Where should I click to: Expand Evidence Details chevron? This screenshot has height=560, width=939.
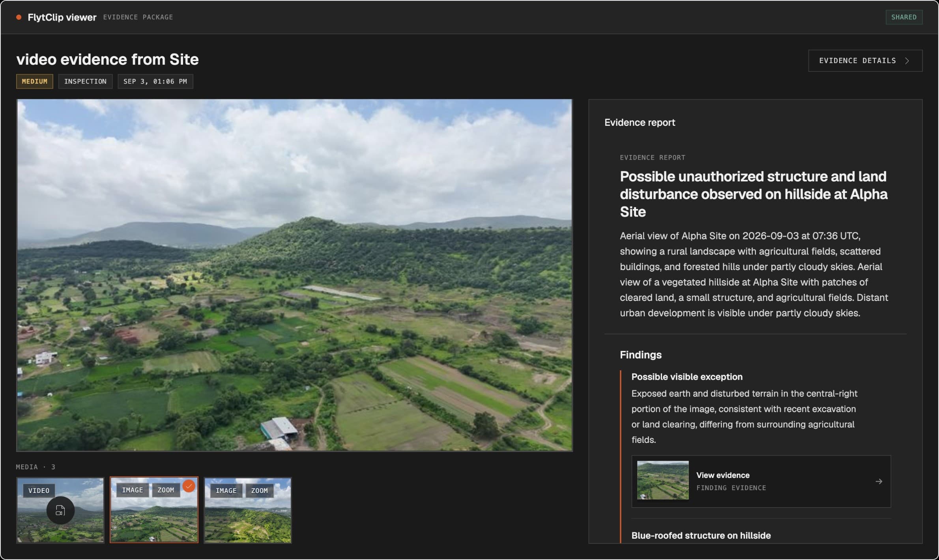pos(907,61)
